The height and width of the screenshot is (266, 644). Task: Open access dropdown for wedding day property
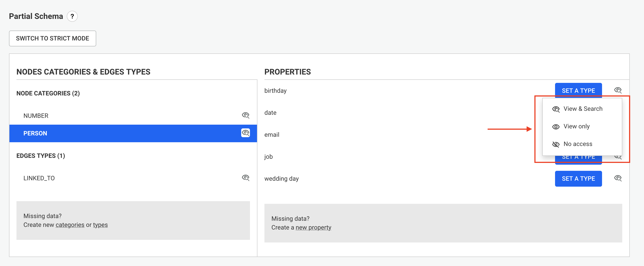[618, 179]
